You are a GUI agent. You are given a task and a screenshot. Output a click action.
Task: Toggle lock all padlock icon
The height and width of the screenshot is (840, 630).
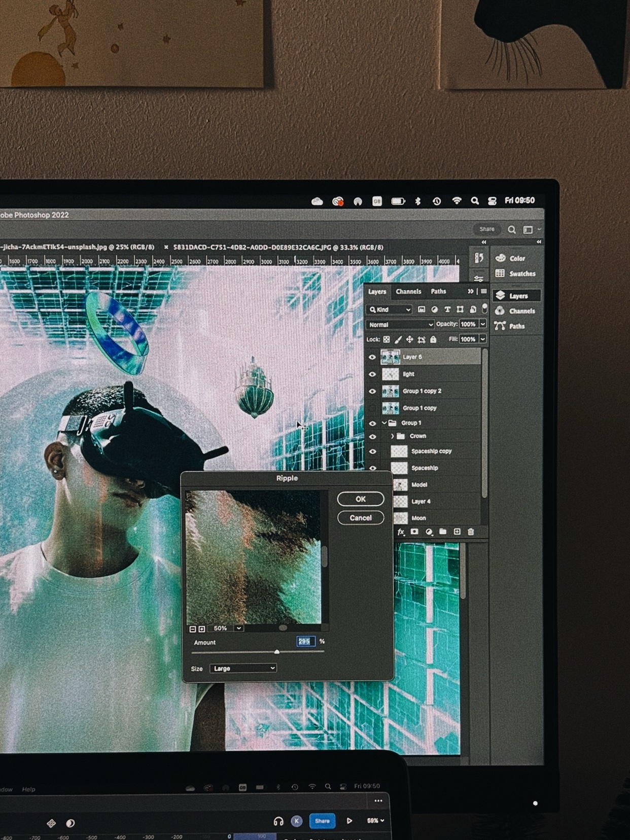tap(433, 339)
